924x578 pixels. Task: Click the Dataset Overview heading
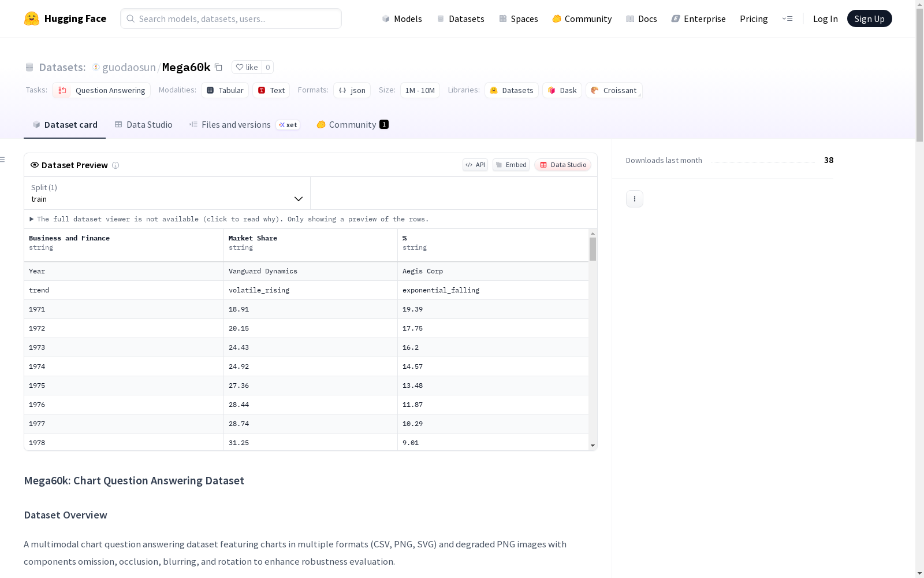pos(65,515)
